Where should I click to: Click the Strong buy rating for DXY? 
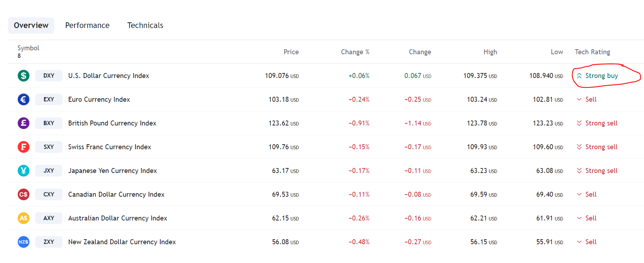click(597, 75)
